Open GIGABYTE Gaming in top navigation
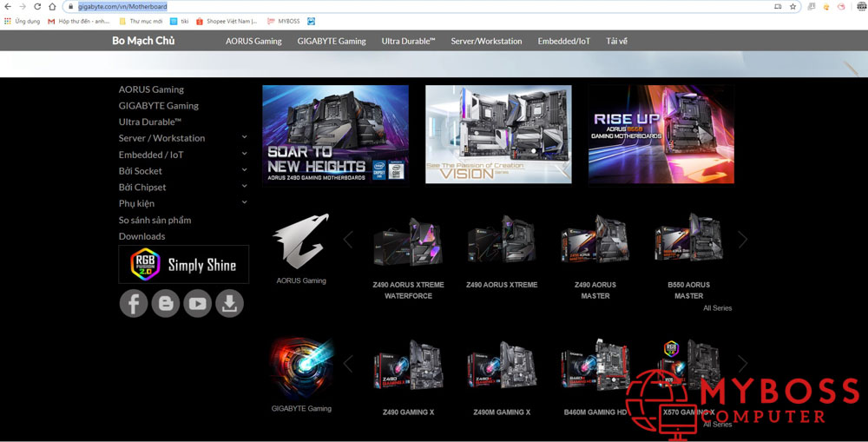This screenshot has height=442, width=868. 332,41
